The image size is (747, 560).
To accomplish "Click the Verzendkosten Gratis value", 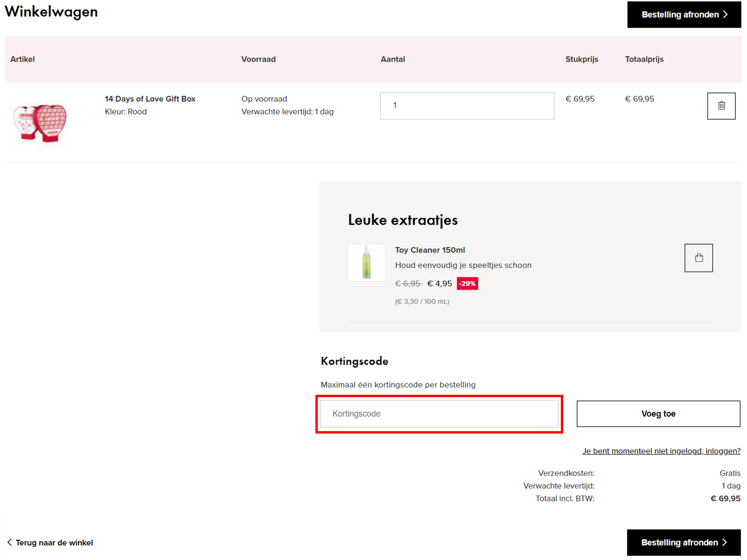I will point(730,473).
